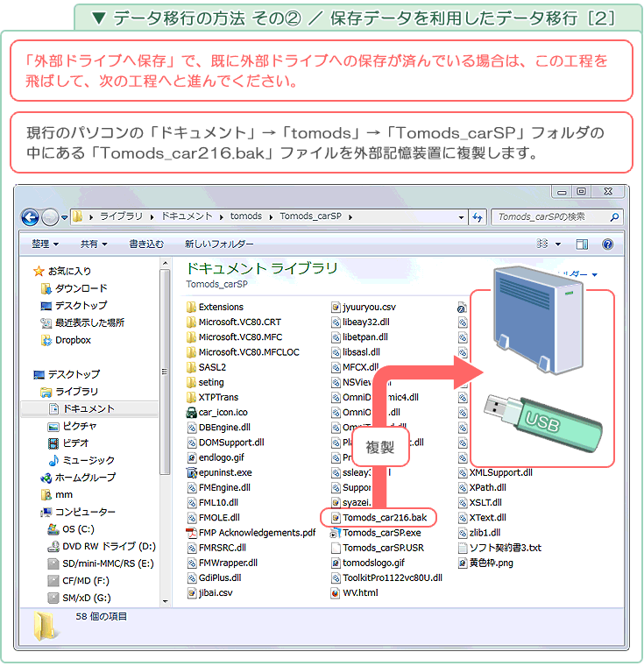Open the address bar history dropdown arrow
Image resolution: width=644 pixels, height=666 pixels.
click(462, 217)
